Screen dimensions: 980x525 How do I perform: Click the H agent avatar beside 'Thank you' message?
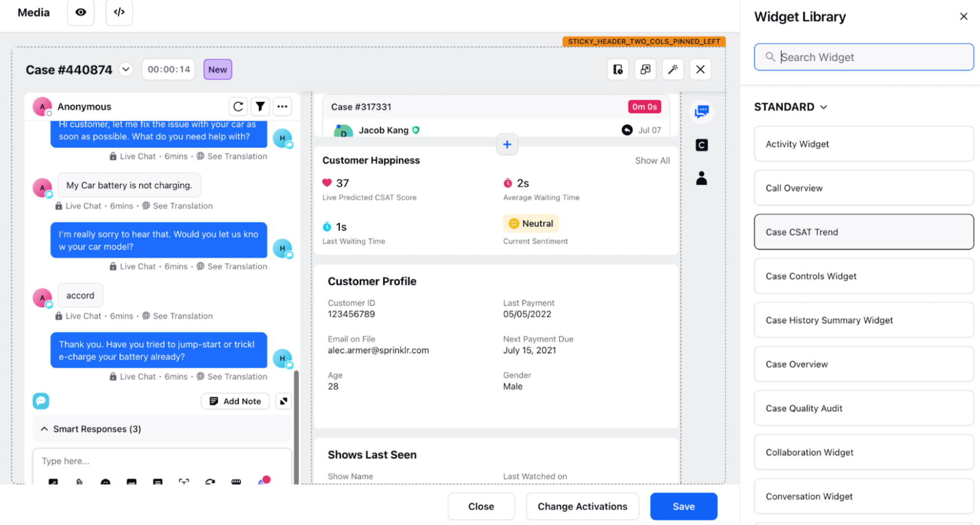282,359
